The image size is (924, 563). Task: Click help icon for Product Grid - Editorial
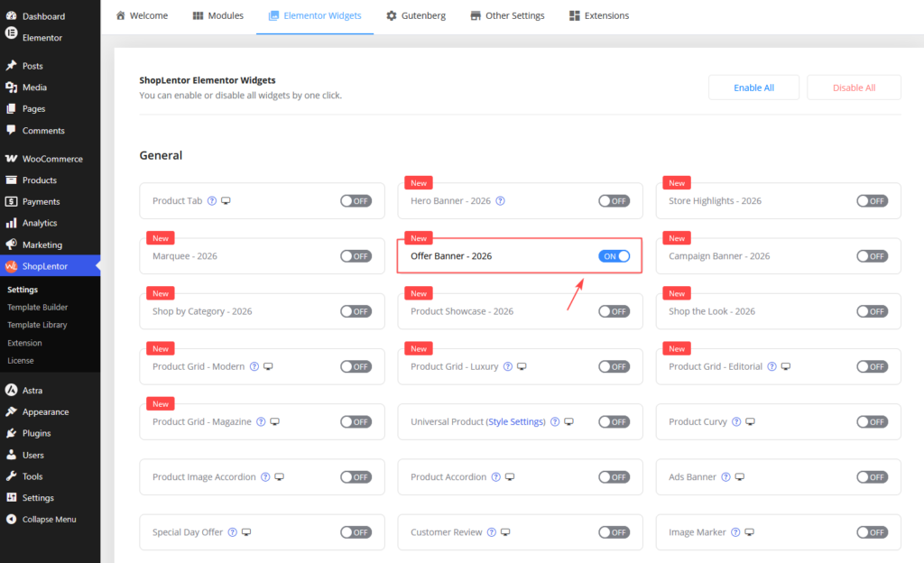point(772,366)
